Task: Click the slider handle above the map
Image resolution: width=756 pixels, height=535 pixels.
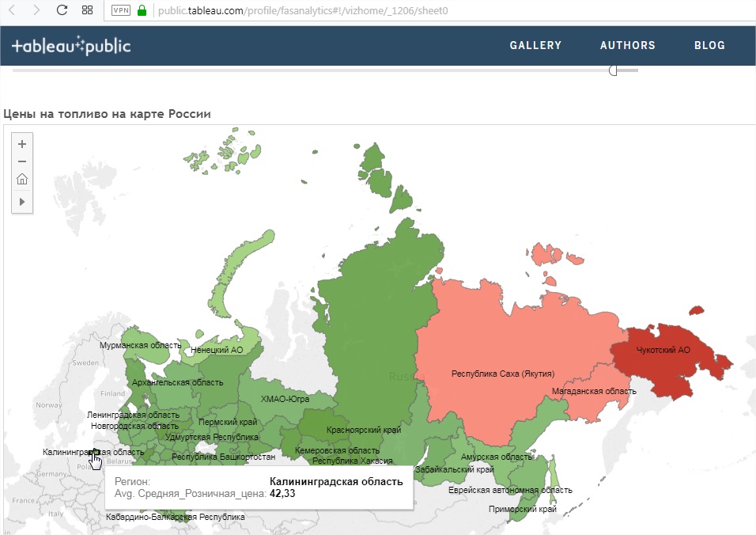Action: pyautogui.click(x=613, y=70)
